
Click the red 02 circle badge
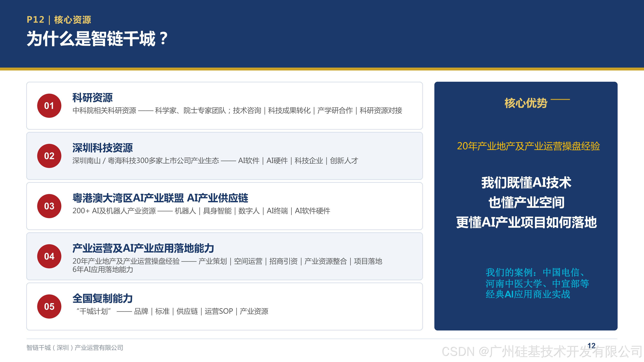[49, 156]
